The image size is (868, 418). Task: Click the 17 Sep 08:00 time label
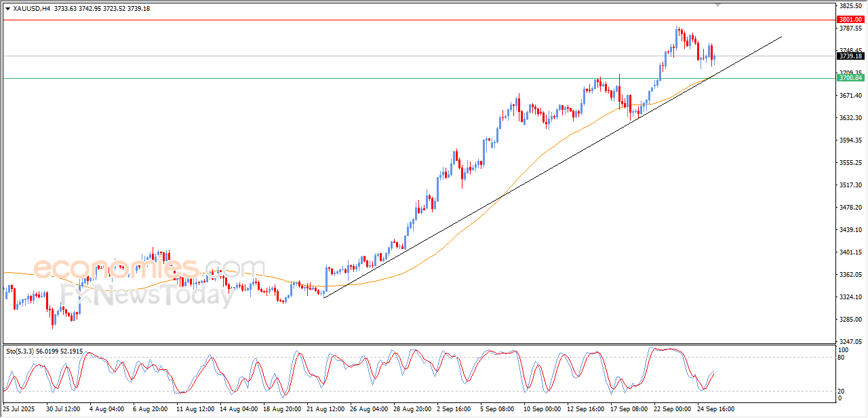(x=629, y=409)
